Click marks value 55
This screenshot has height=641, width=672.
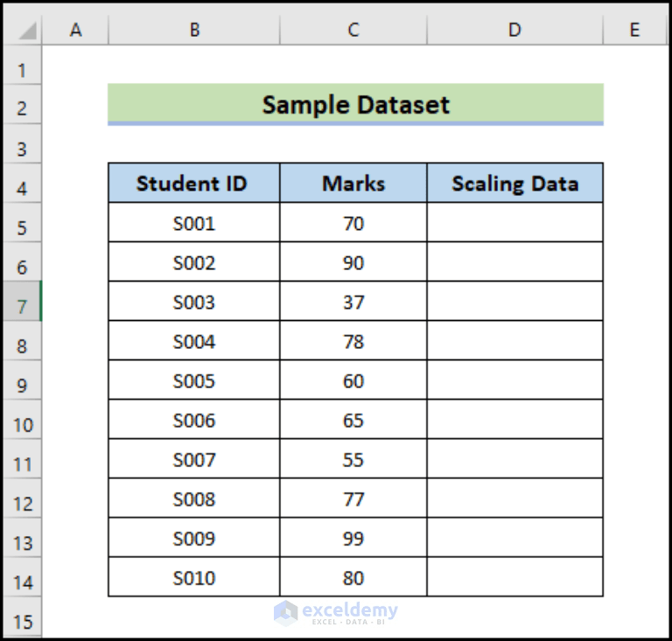[x=353, y=458]
